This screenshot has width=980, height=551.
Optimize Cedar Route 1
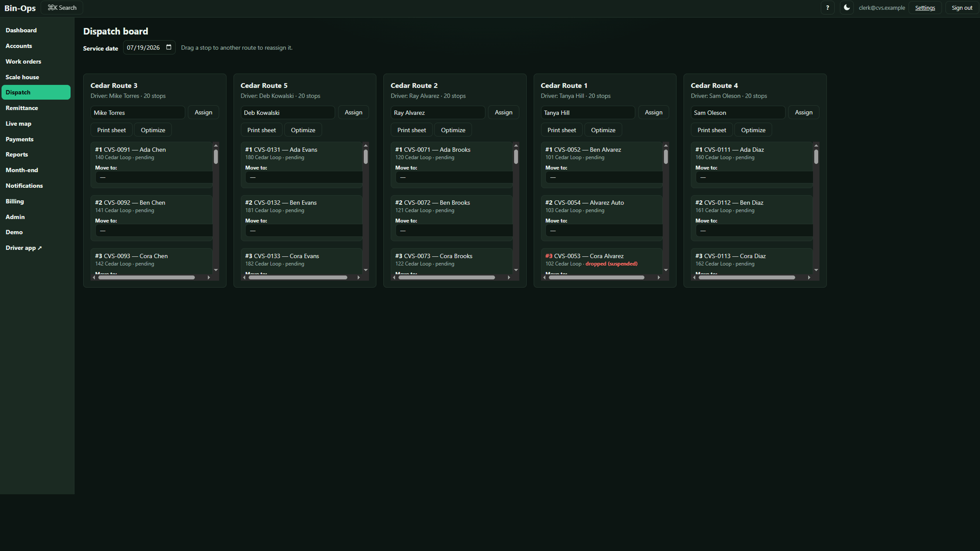pyautogui.click(x=603, y=130)
